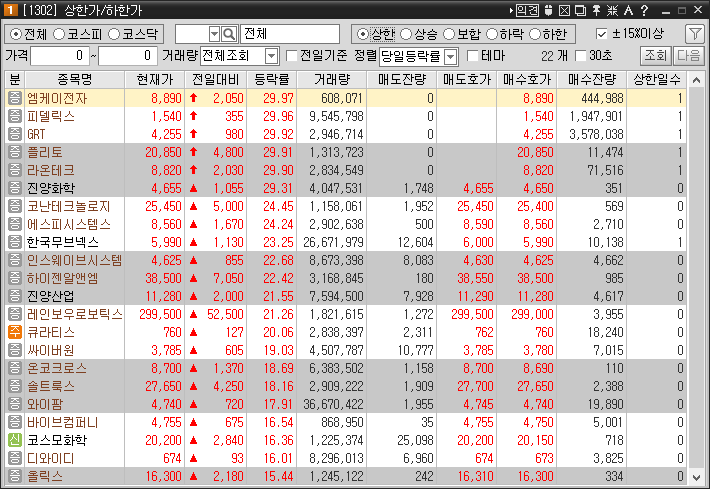Image resolution: width=710 pixels, height=489 pixels.
Task: Select the 보합 radio button
Action: (449, 34)
